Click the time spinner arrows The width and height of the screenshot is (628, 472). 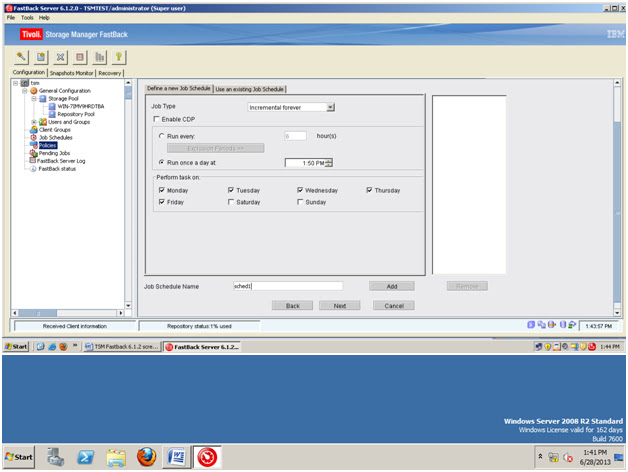(x=329, y=163)
